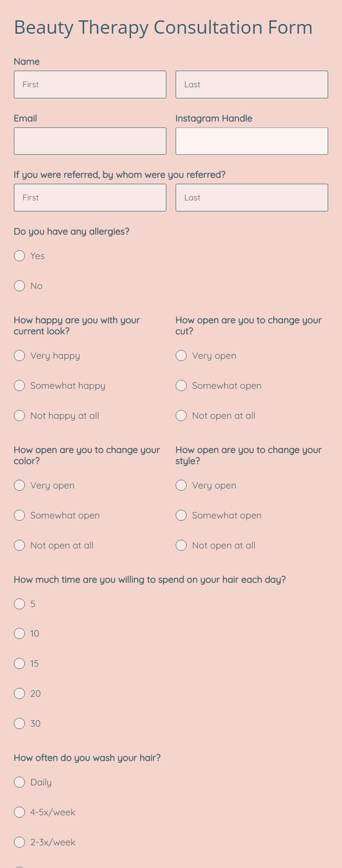Choose 2-3x/week washing frequency
342x868 pixels.
coord(19,842)
